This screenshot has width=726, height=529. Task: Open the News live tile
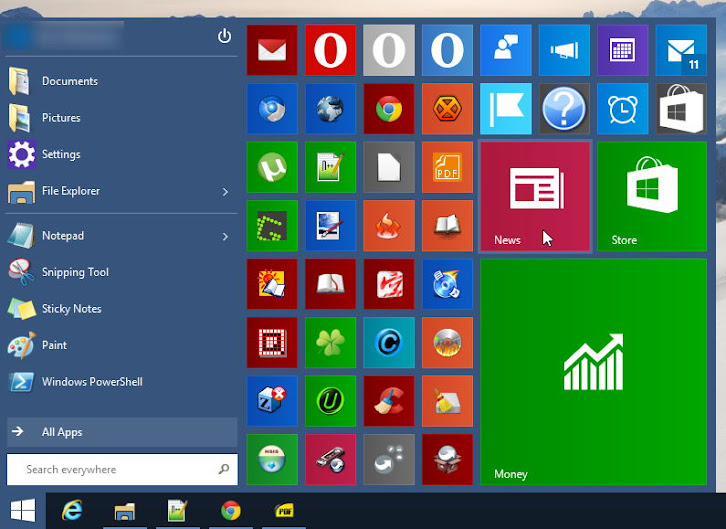[535, 196]
